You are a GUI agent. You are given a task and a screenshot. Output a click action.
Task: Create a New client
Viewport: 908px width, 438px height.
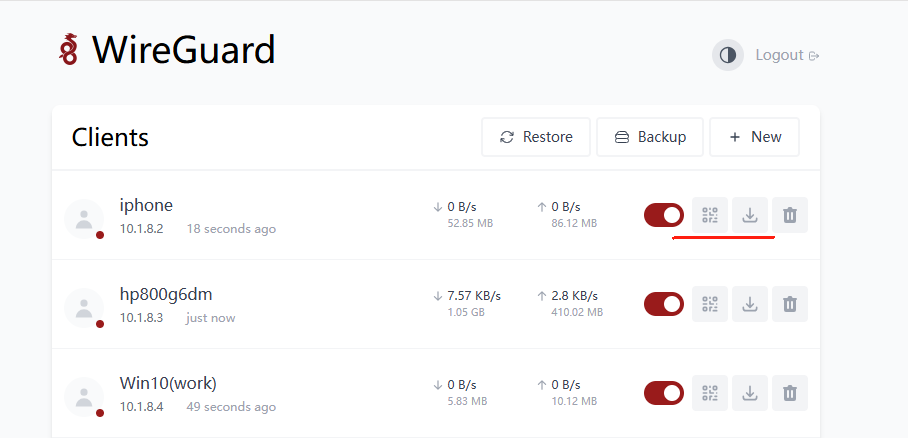(755, 137)
